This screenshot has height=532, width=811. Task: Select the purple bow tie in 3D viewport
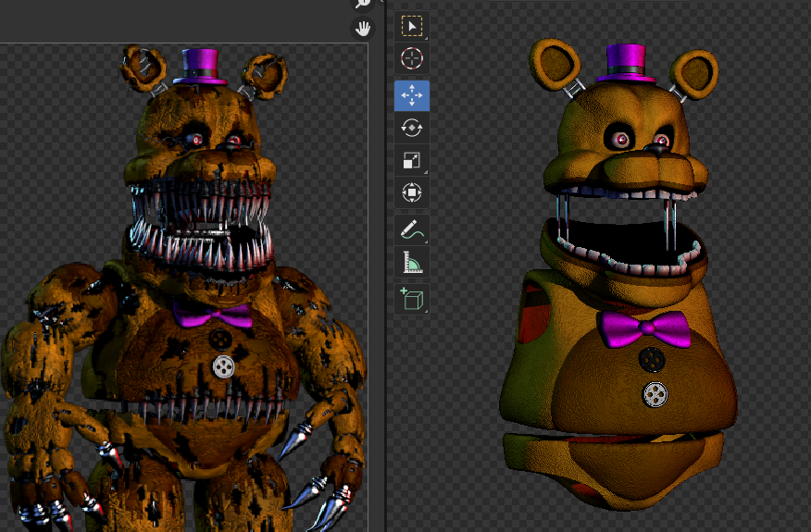[x=645, y=328]
